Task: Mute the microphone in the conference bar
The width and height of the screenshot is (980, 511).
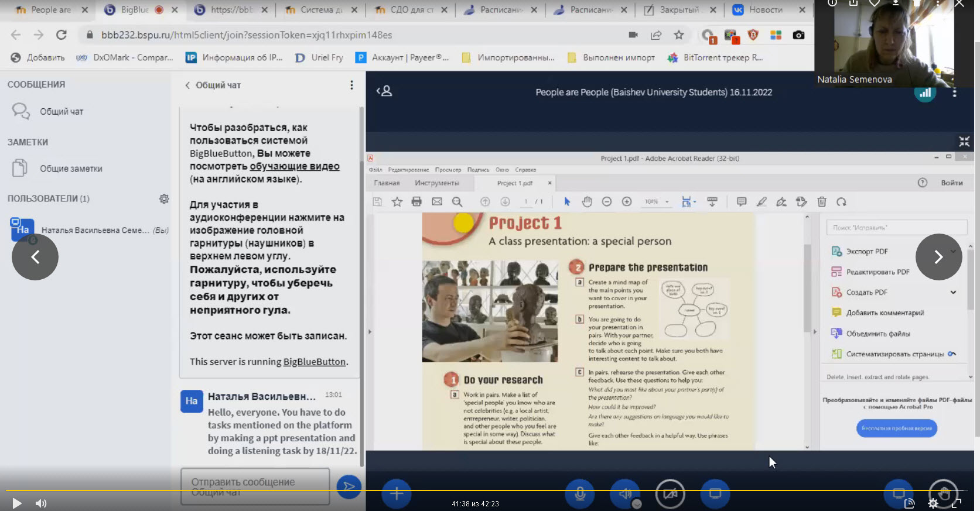Action: click(580, 493)
